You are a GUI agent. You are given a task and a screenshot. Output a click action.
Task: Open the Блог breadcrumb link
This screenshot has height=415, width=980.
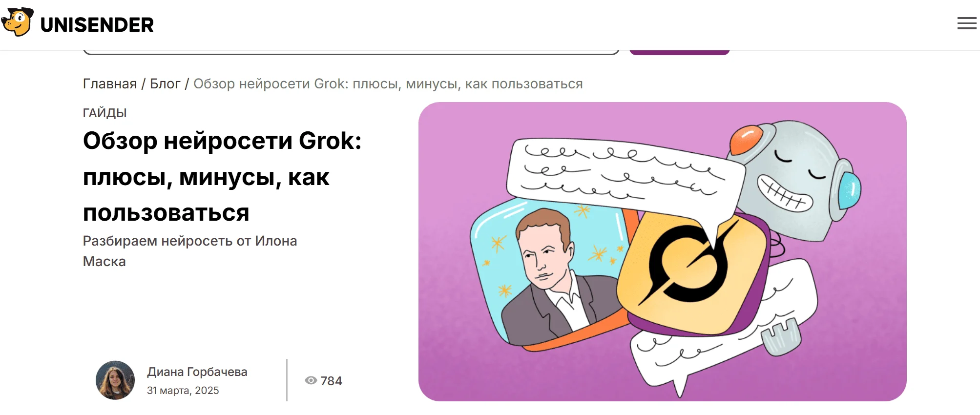tap(165, 84)
